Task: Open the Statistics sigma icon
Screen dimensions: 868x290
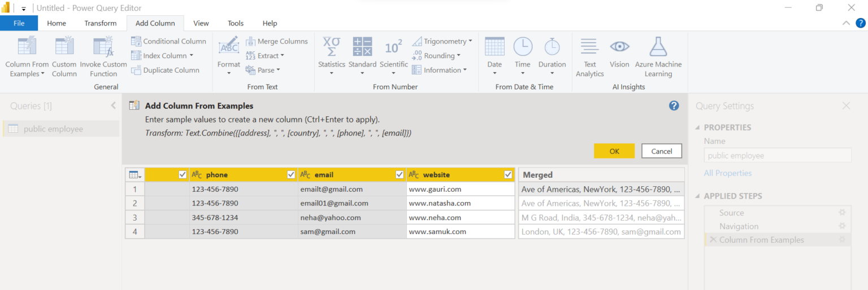Action: pyautogui.click(x=332, y=46)
